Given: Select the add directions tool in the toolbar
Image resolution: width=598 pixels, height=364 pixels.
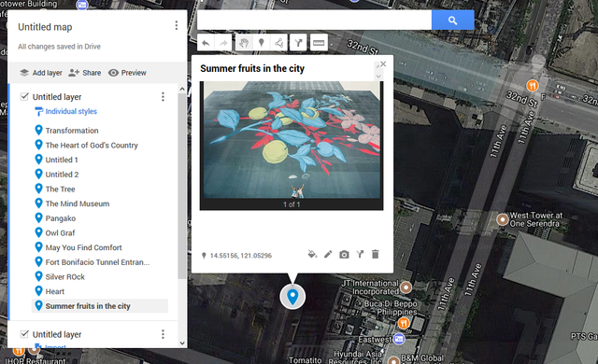Looking at the screenshot, I should pyautogui.click(x=298, y=43).
